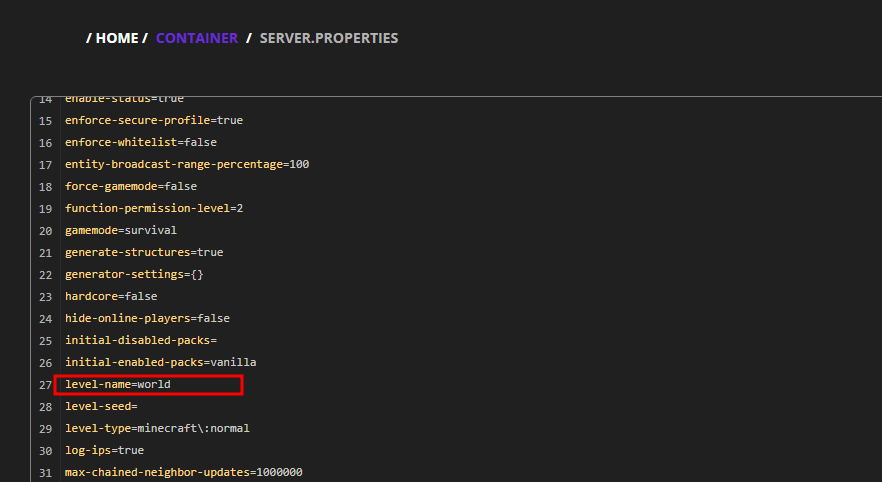Click the gamemode=survival line
This screenshot has height=482, width=882.
(121, 230)
